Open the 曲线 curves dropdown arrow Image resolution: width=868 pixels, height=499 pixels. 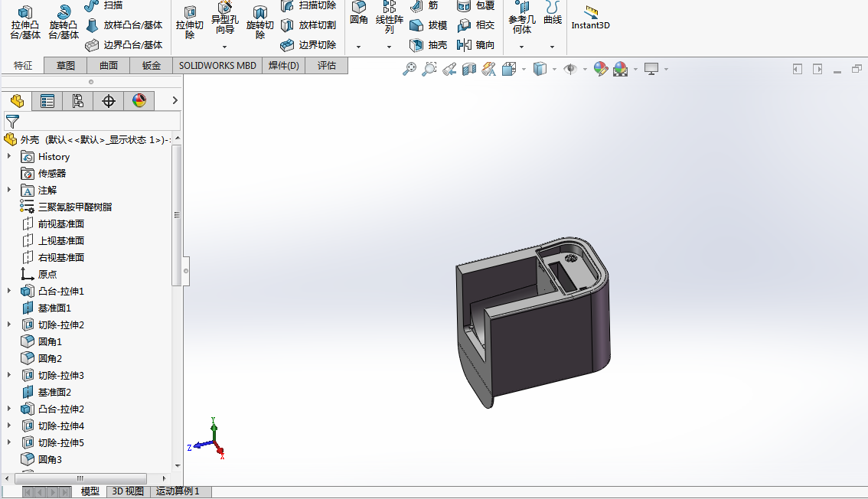[x=552, y=47]
